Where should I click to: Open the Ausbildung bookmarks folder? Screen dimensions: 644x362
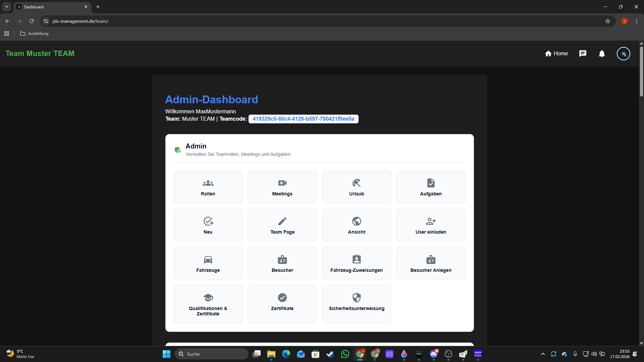click(x=34, y=34)
